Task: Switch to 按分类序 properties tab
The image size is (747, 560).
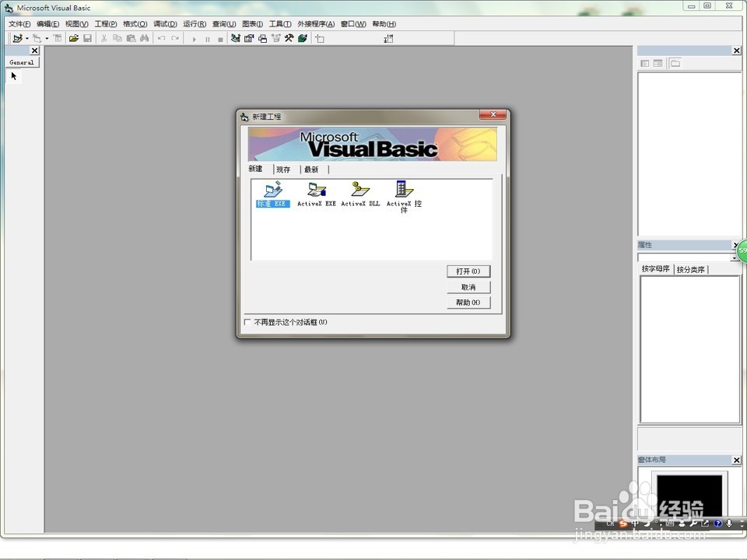Action: [x=691, y=270]
